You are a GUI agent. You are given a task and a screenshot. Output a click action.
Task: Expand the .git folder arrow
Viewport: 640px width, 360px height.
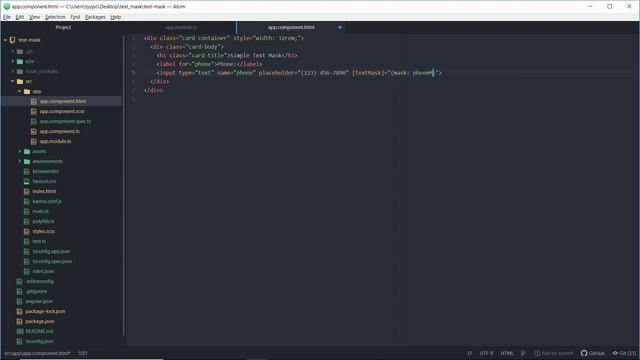(x=13, y=51)
